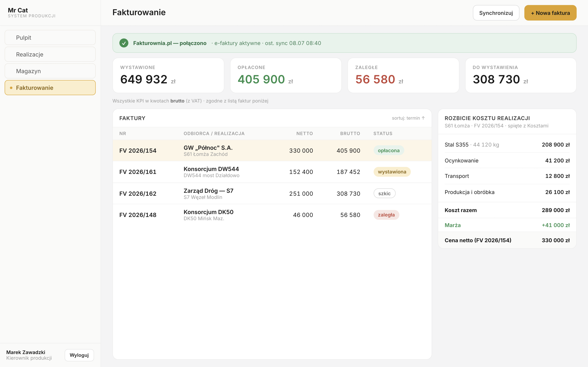
Task: Click the Mr Cat logo text
Action: click(x=18, y=10)
